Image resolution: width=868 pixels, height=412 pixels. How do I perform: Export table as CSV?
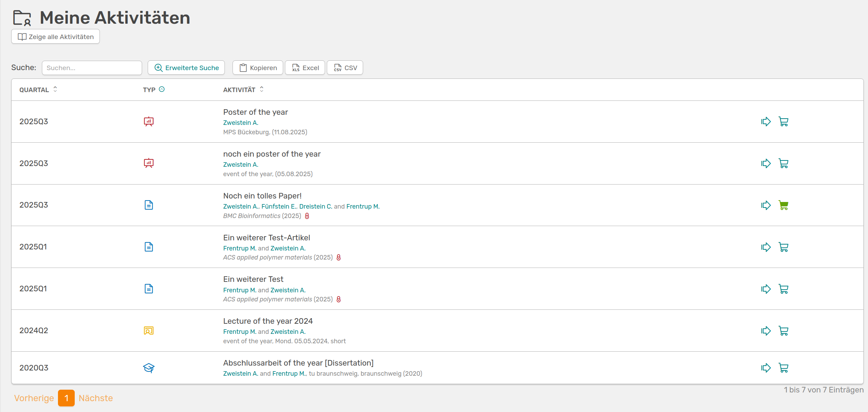(x=345, y=68)
